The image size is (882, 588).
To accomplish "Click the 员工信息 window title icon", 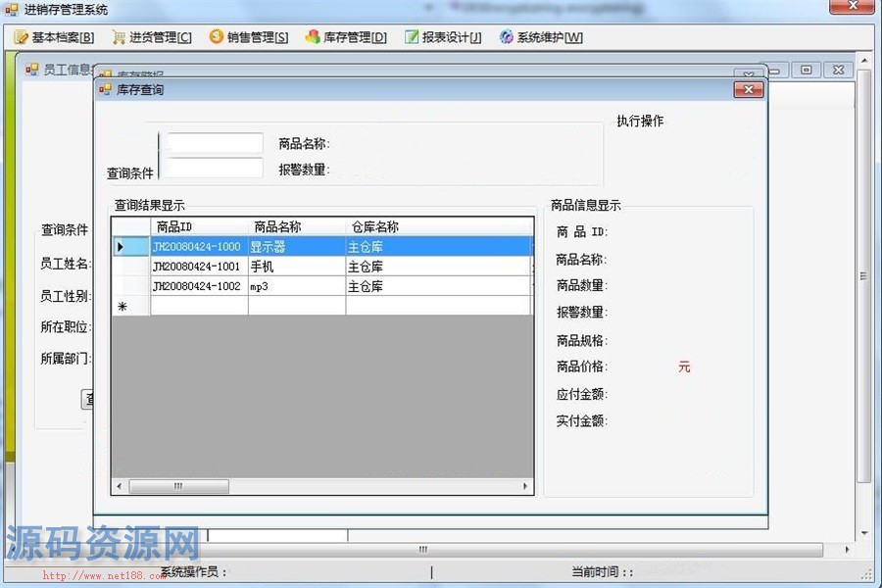I will [x=32, y=70].
